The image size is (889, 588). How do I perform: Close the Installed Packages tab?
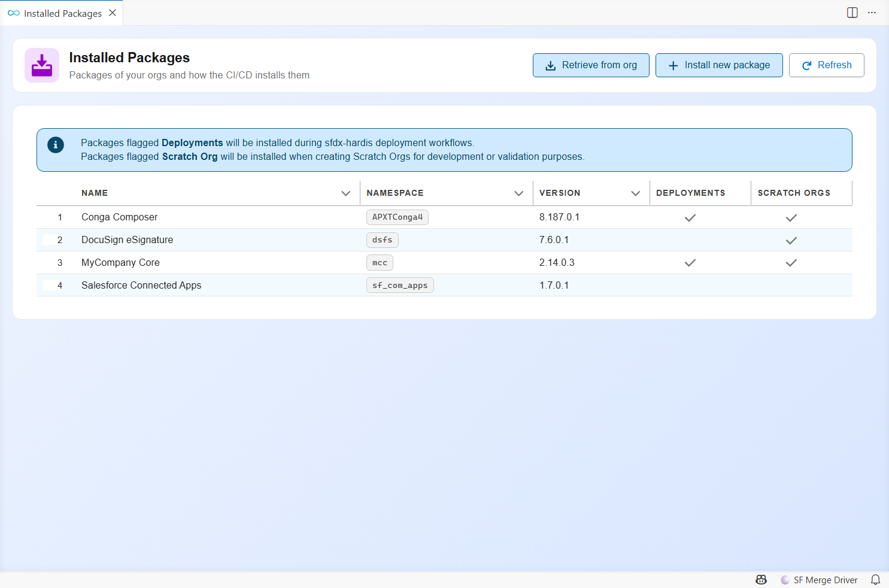(113, 13)
